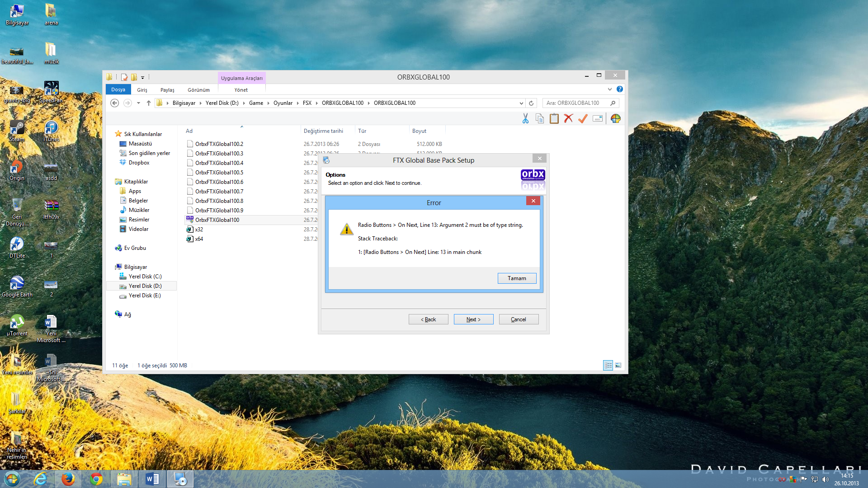Open the Giriş ribbon tab
868x488 pixels.
click(x=142, y=90)
